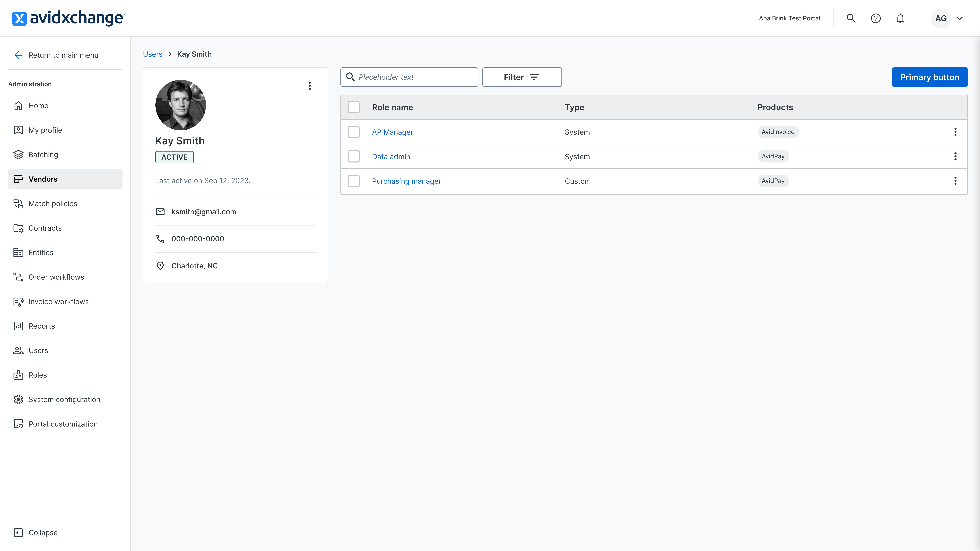Click the 000-000-0000 phone number

tap(198, 239)
